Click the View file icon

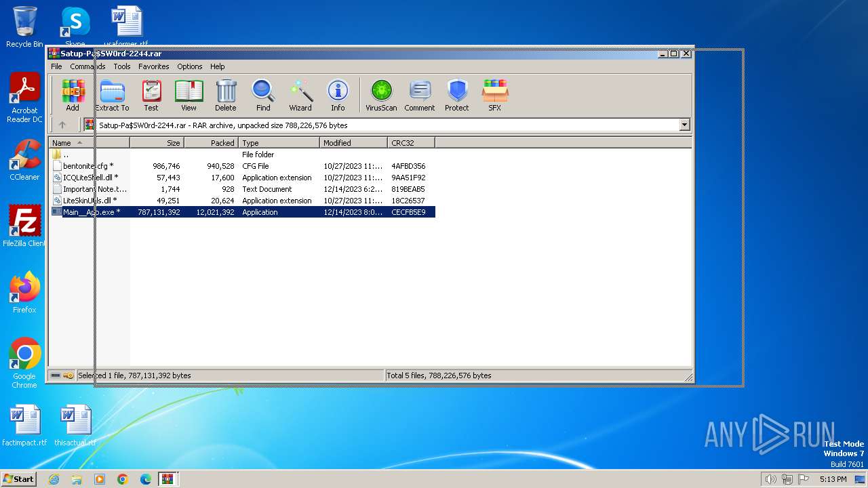pos(189,95)
